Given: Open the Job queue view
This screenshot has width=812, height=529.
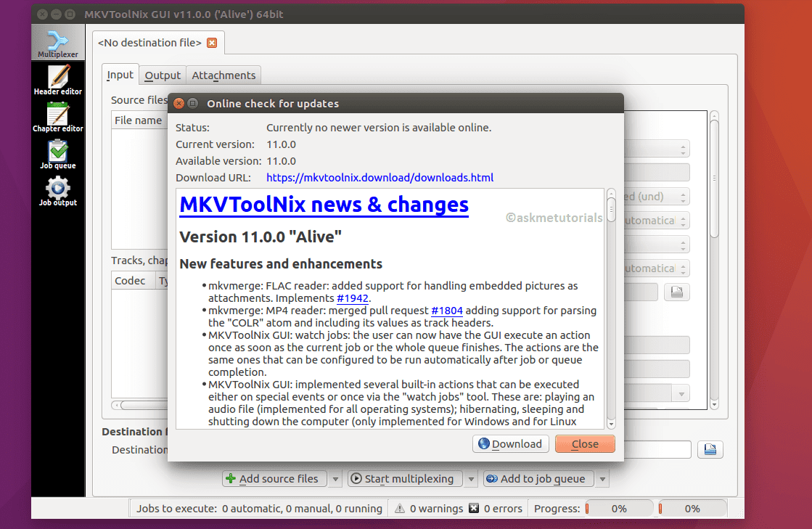Looking at the screenshot, I should (58, 155).
